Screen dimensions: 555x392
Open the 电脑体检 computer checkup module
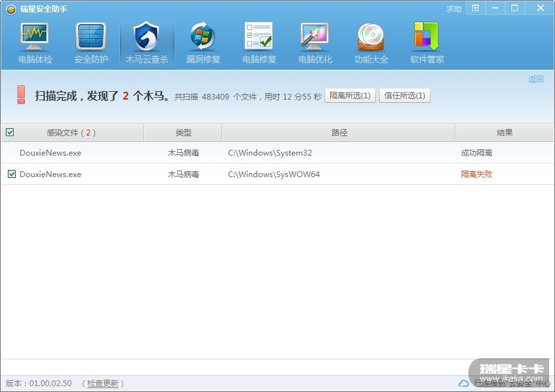click(x=35, y=43)
